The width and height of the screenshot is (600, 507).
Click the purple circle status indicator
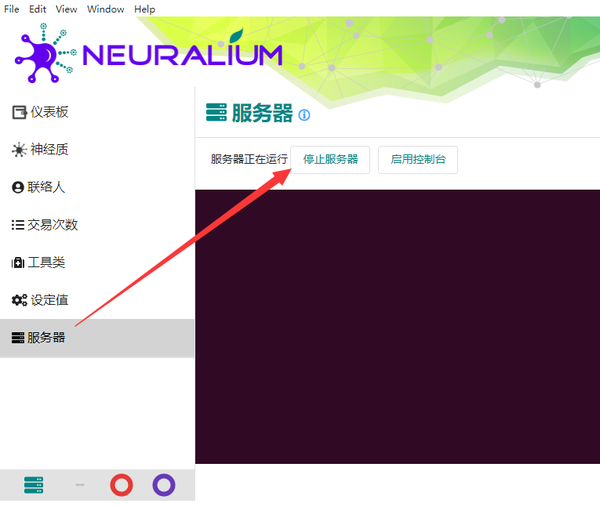click(x=163, y=485)
